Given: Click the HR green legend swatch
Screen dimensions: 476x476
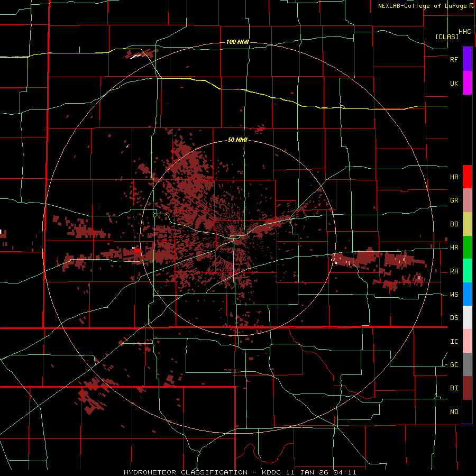Looking at the screenshot, I should pos(467,248).
